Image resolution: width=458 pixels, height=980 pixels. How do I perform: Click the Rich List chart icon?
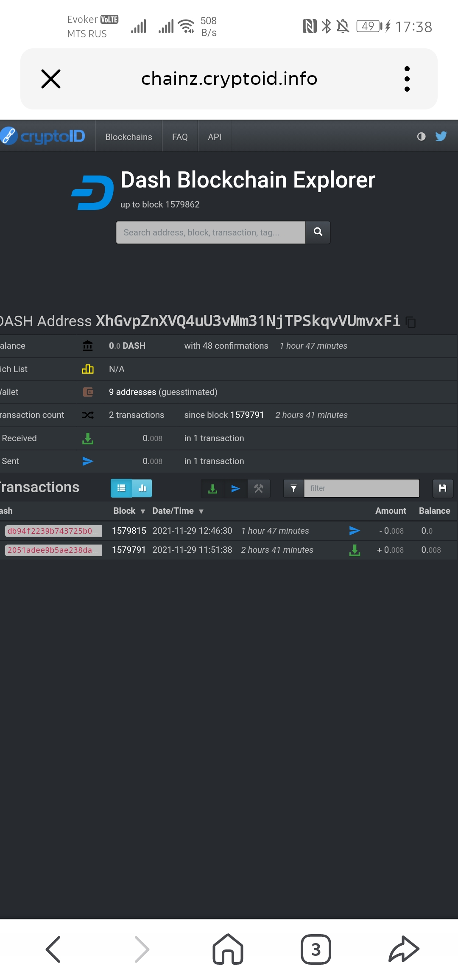point(88,369)
